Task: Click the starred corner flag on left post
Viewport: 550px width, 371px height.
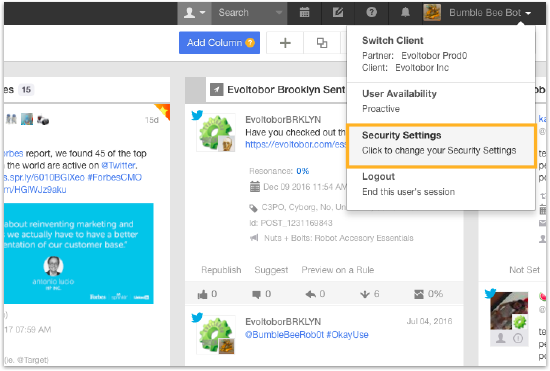Action: (162, 111)
